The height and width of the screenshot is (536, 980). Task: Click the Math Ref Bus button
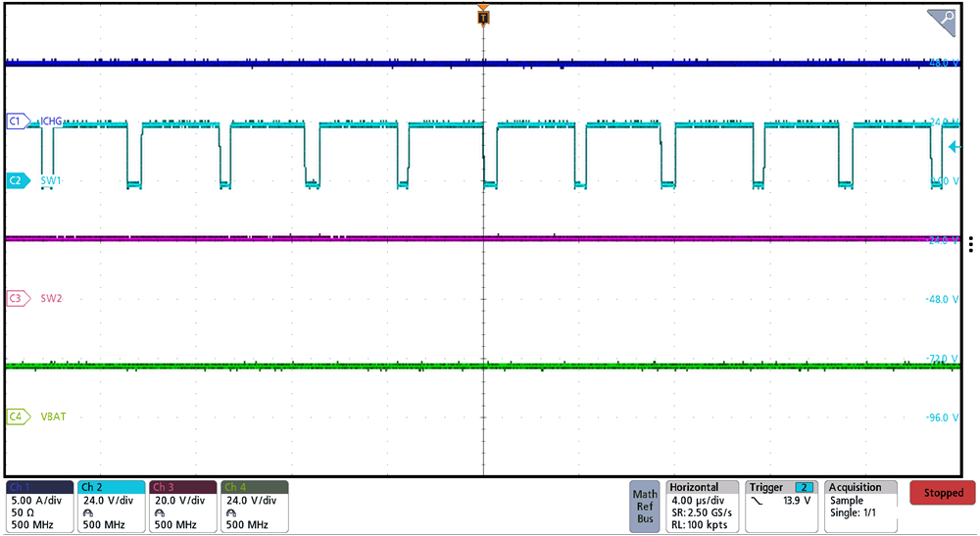pos(645,506)
